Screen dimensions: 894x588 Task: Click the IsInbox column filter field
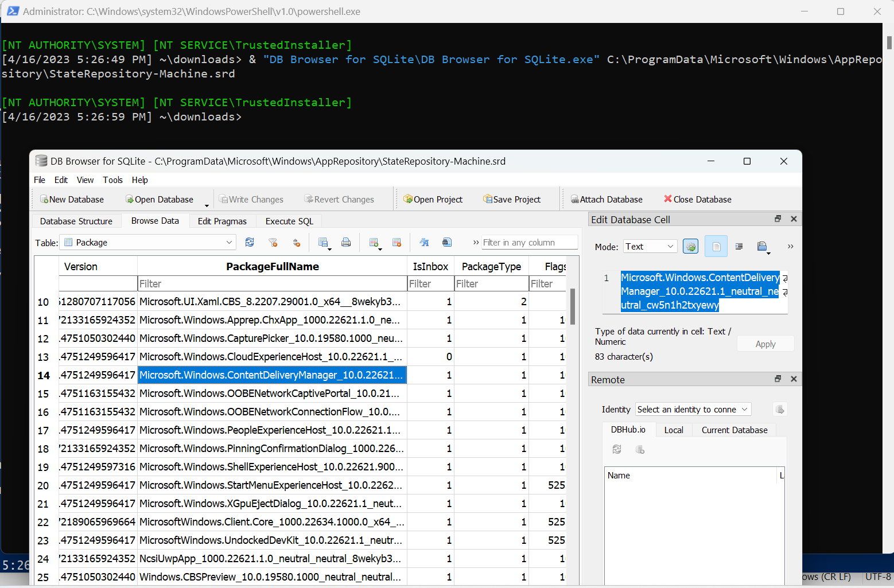pyautogui.click(x=430, y=283)
